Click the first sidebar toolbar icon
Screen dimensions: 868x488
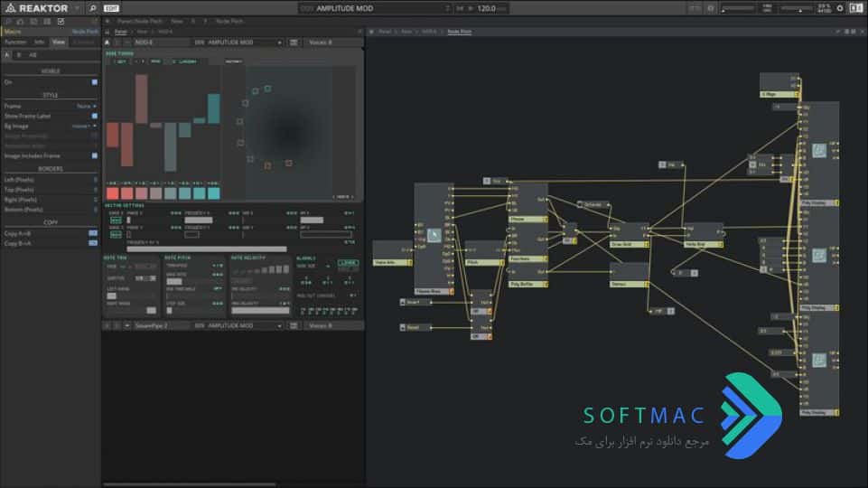pos(8,21)
